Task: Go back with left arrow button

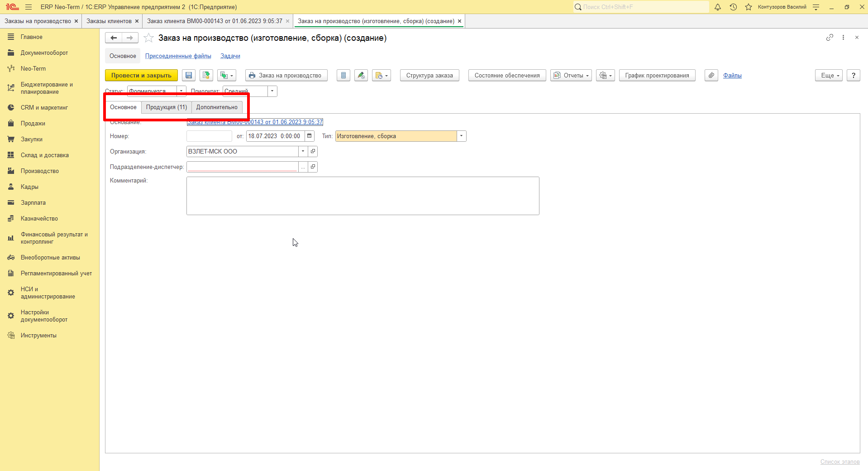Action: coord(114,38)
